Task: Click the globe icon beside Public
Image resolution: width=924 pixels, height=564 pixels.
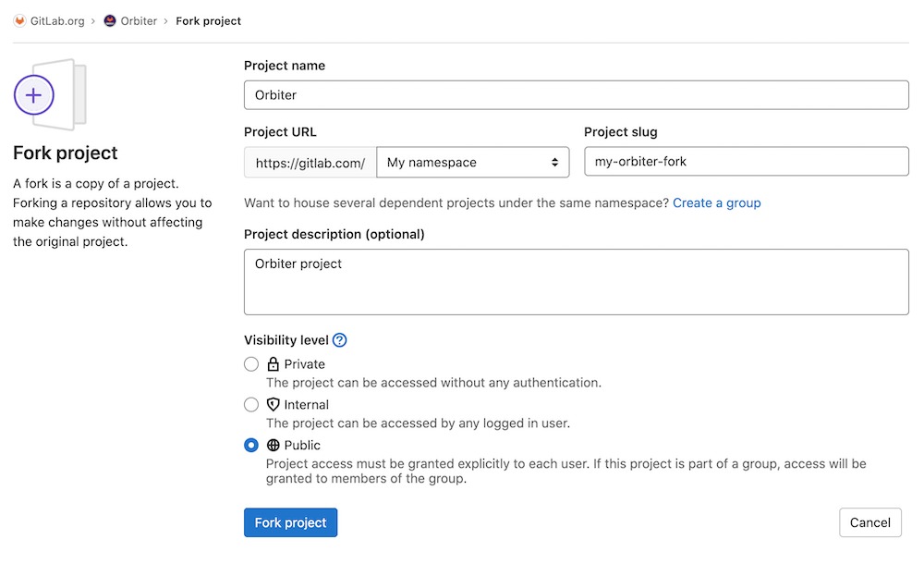Action: [273, 445]
